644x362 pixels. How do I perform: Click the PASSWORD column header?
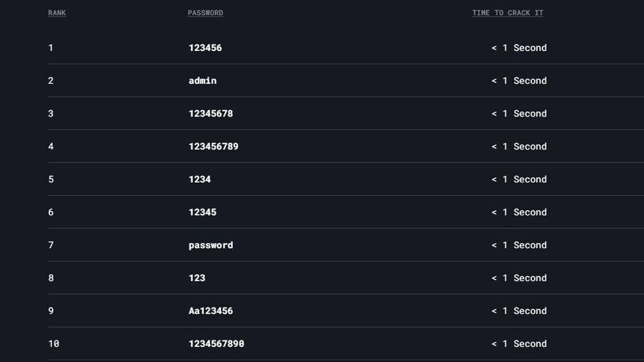205,13
